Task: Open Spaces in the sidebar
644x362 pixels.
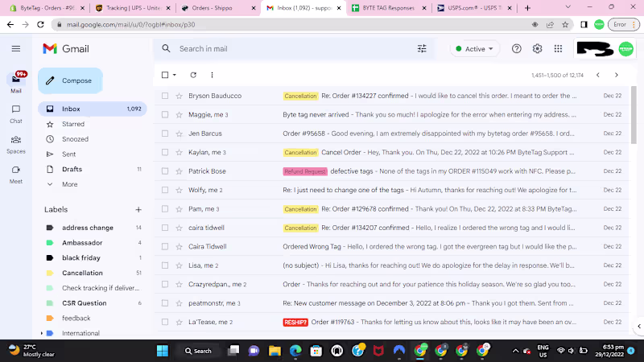Action: (16, 144)
